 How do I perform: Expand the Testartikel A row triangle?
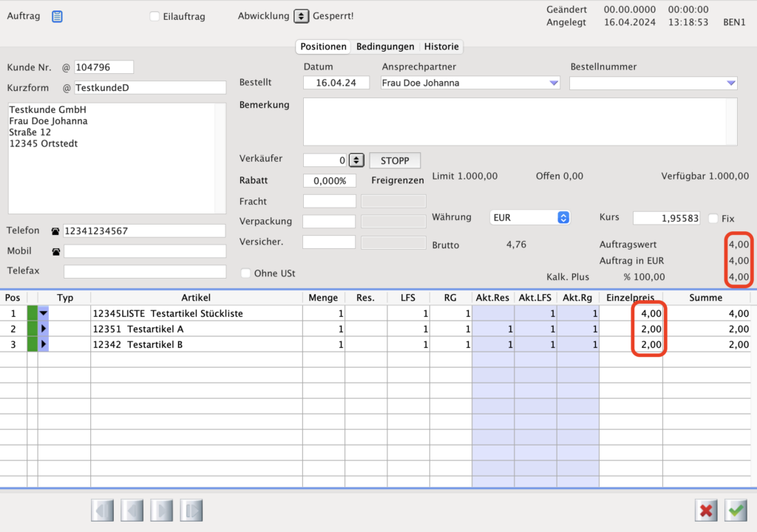[44, 329]
